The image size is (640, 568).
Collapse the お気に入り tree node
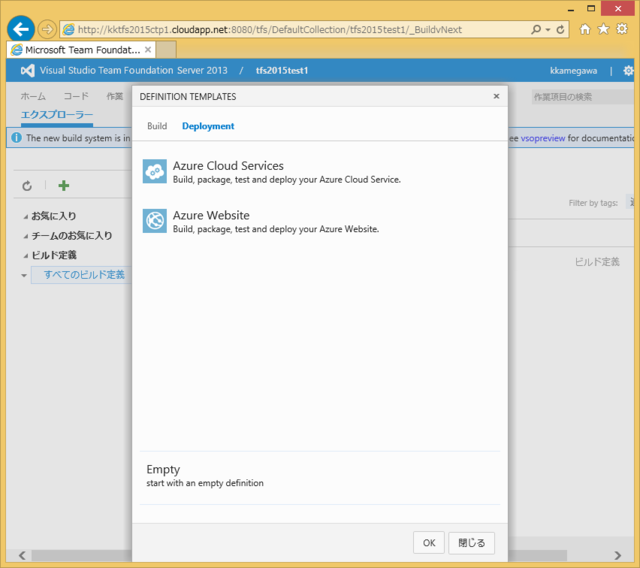click(26, 217)
